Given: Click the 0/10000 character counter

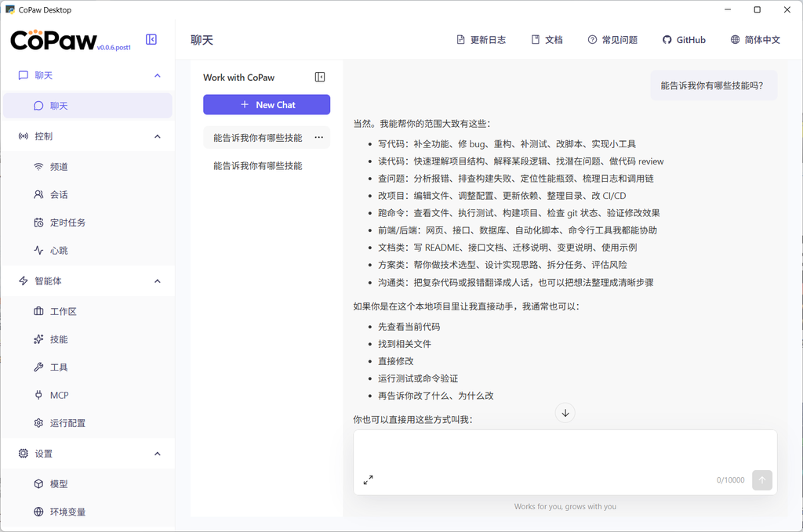Looking at the screenshot, I should (730, 480).
